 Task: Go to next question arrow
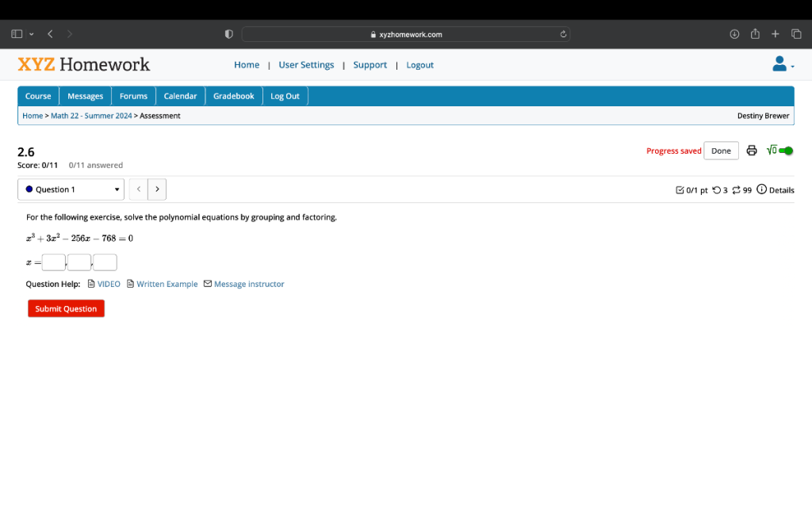pos(157,189)
